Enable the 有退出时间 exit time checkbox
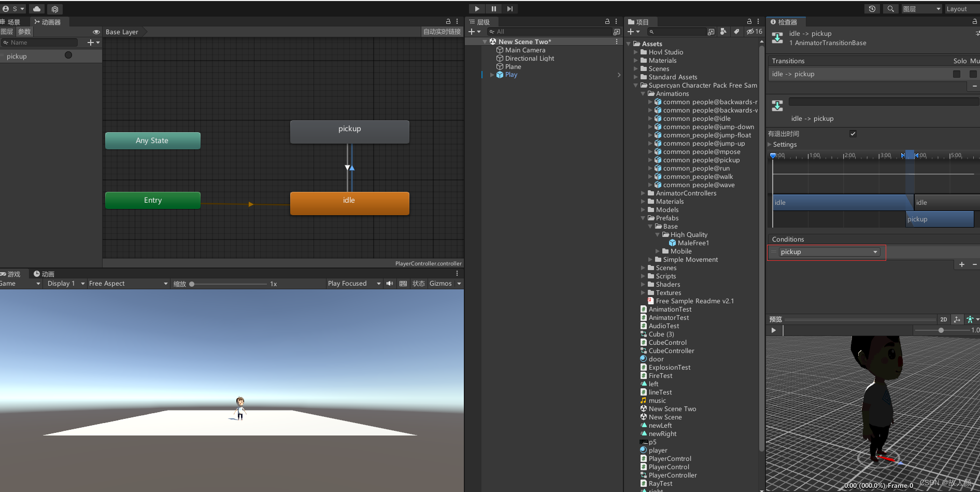980x492 pixels. (853, 134)
